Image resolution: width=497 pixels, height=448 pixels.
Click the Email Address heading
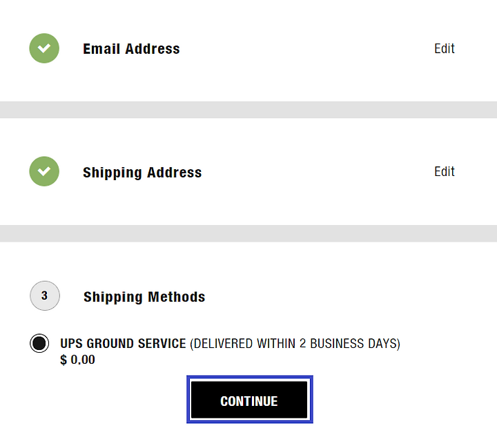(x=131, y=49)
